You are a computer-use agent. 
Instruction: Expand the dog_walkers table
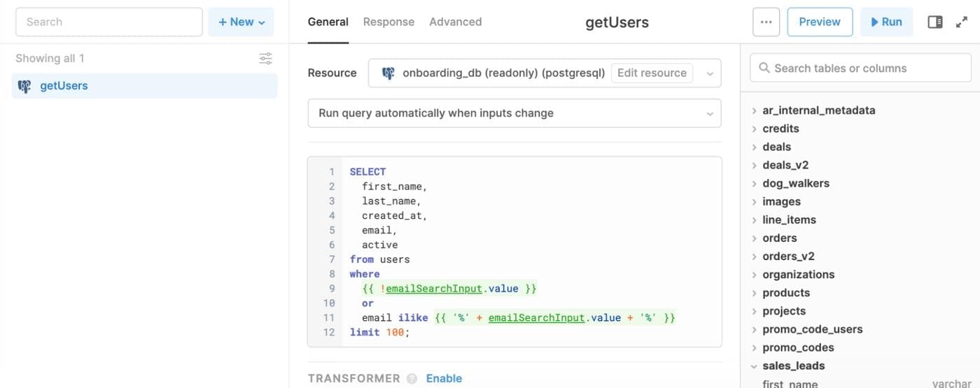click(x=754, y=183)
